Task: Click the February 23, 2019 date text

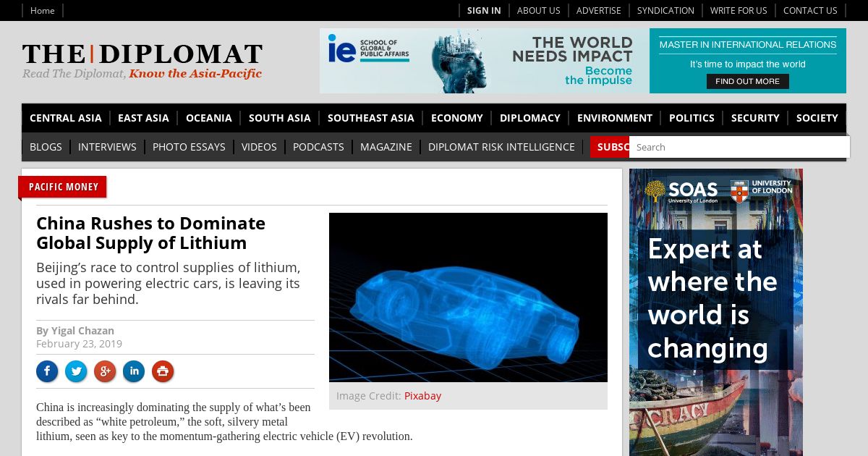Action: click(79, 344)
